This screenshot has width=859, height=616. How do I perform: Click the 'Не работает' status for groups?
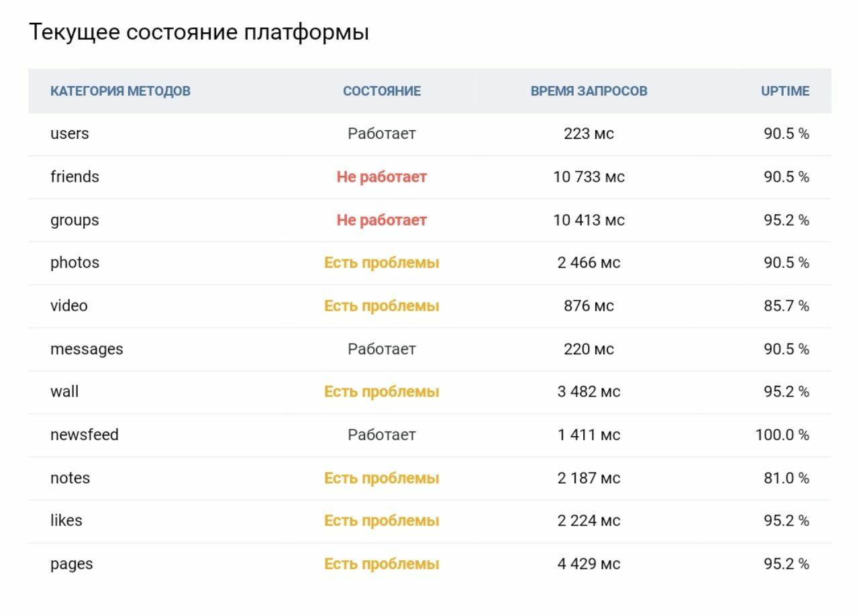click(x=382, y=220)
